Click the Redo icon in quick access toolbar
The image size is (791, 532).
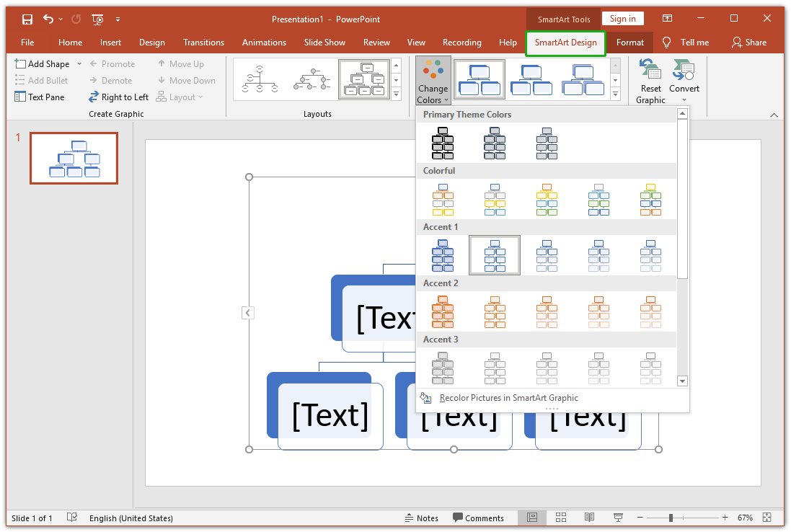pos(76,19)
